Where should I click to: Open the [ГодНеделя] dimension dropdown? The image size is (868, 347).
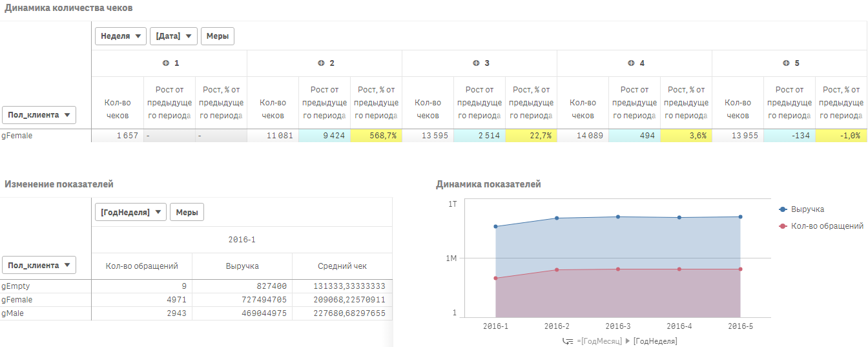(x=130, y=212)
